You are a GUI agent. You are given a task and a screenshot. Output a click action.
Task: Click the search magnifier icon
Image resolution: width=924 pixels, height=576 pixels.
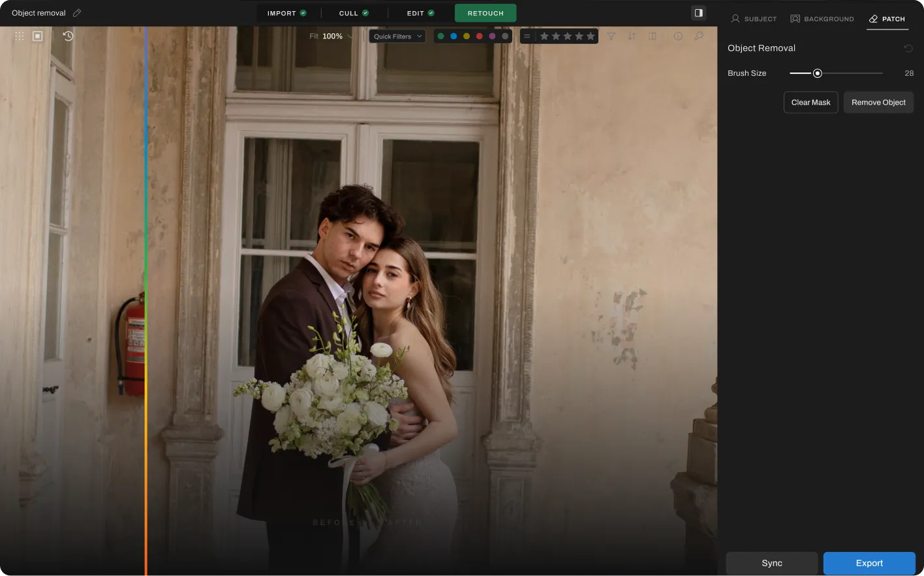pyautogui.click(x=699, y=37)
